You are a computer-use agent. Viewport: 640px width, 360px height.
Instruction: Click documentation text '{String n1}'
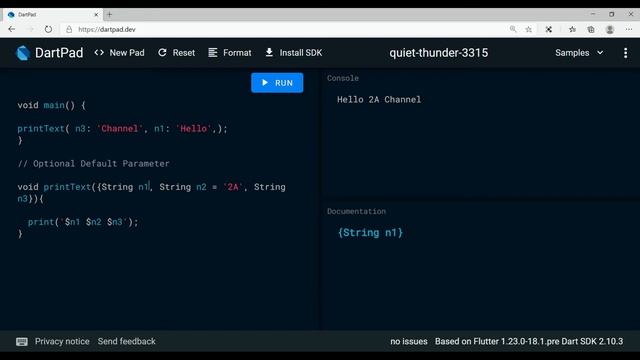click(x=370, y=233)
